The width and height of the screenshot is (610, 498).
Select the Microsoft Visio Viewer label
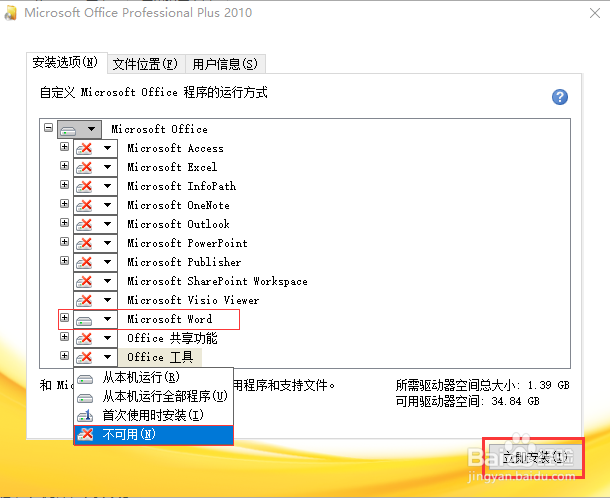coord(193,300)
